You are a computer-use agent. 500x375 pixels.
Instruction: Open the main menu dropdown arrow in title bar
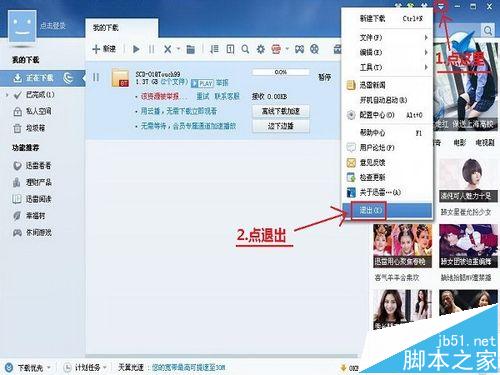click(x=441, y=6)
